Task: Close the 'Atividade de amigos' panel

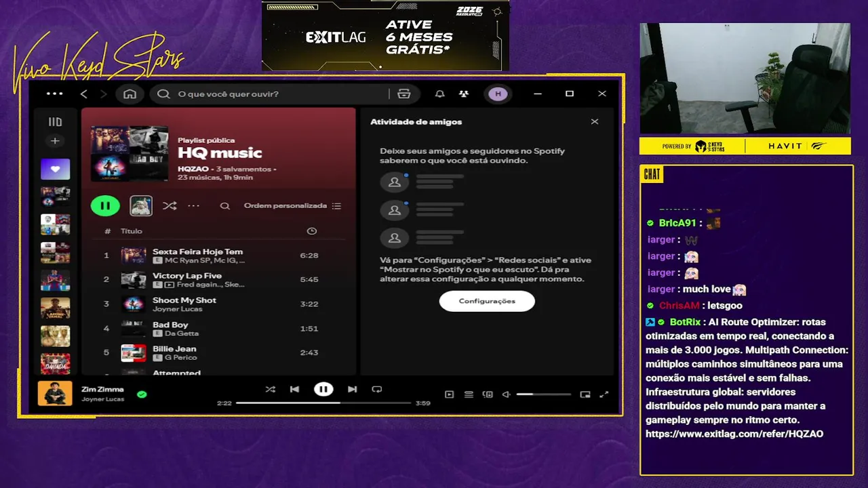Action: pos(595,122)
